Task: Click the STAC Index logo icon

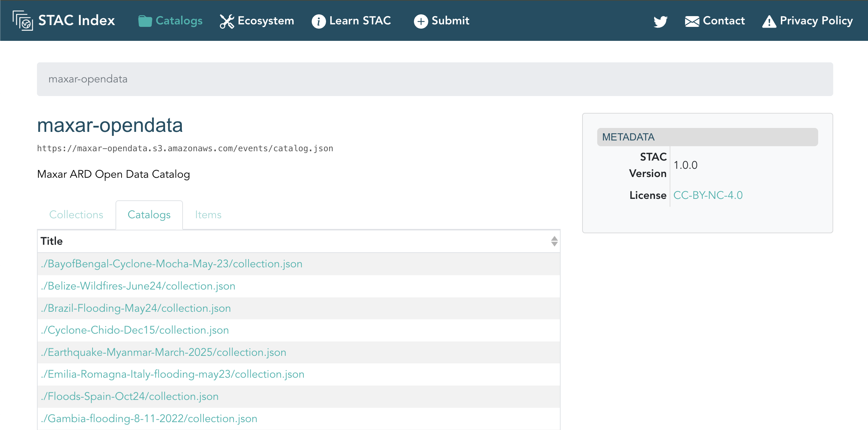Action: point(23,20)
